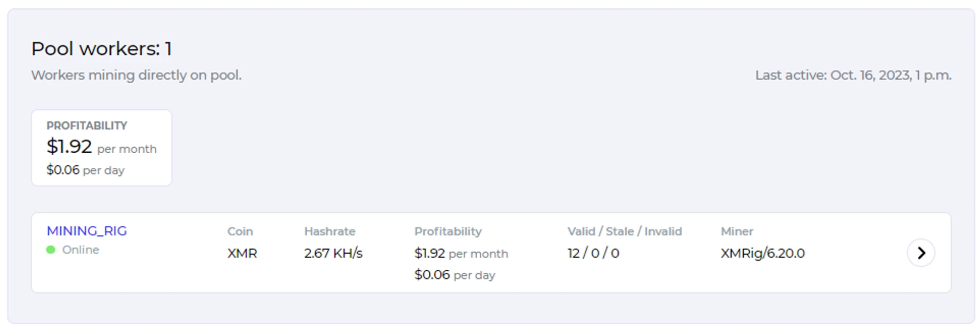Select the Online status label
This screenshot has width=980, height=329.
point(80,250)
